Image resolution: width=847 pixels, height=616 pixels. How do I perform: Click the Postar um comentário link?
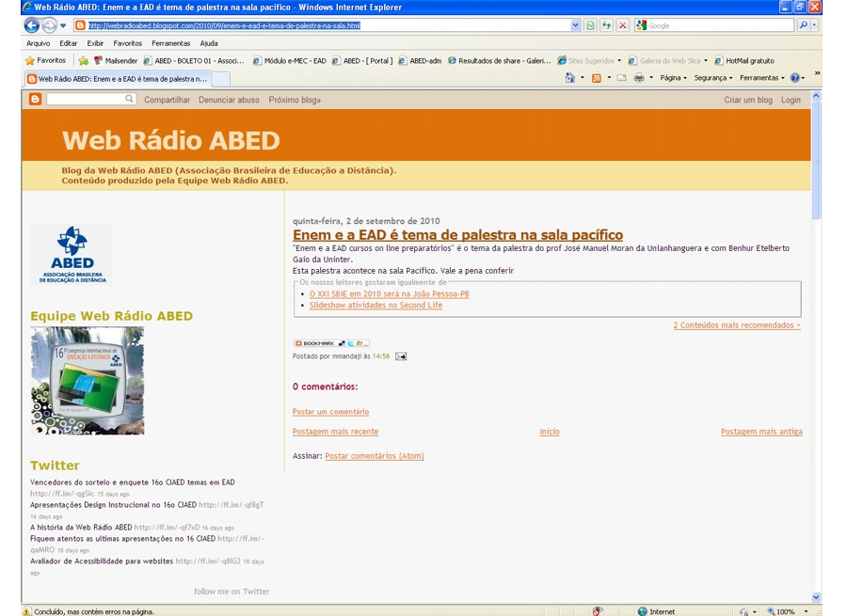pos(330,411)
